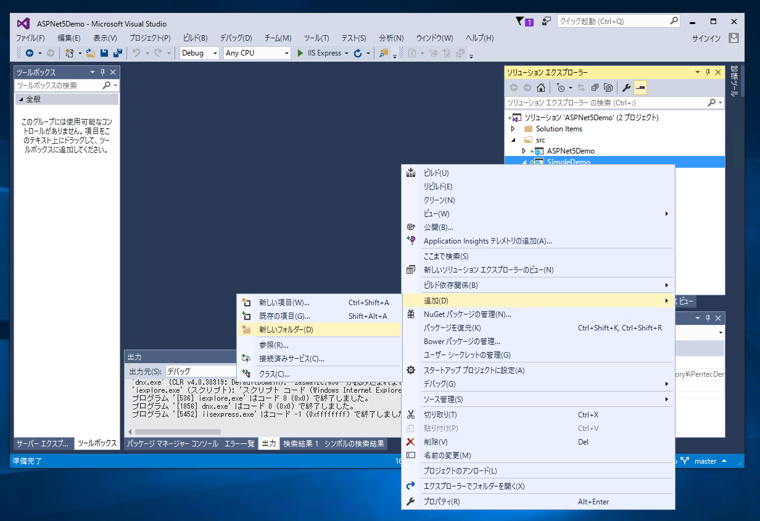This screenshot has height=521, width=760.
Task: Switch to パッケージ マネージャー コンソール tab
Action: click(x=173, y=443)
